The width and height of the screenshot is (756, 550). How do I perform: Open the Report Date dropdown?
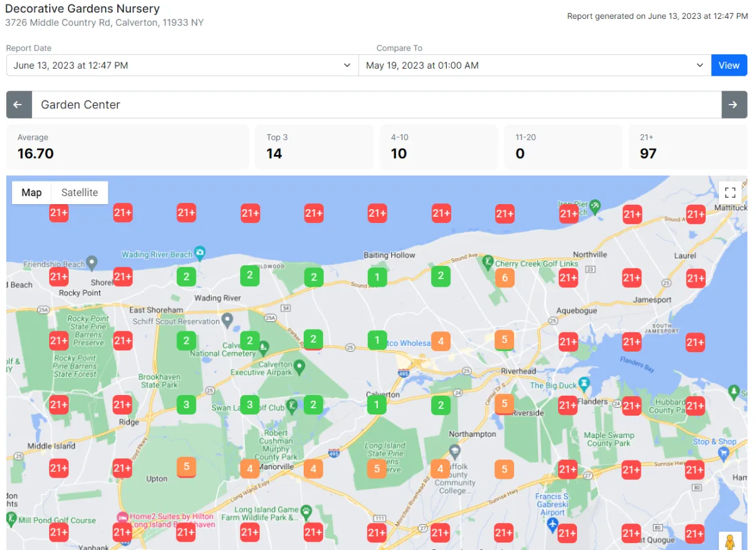182,66
